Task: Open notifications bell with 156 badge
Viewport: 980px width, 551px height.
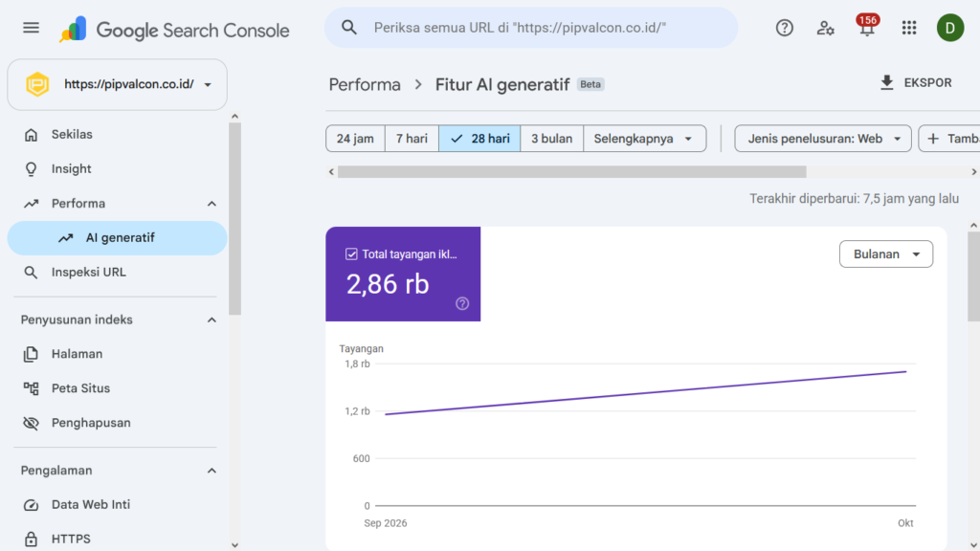Action: point(867,26)
